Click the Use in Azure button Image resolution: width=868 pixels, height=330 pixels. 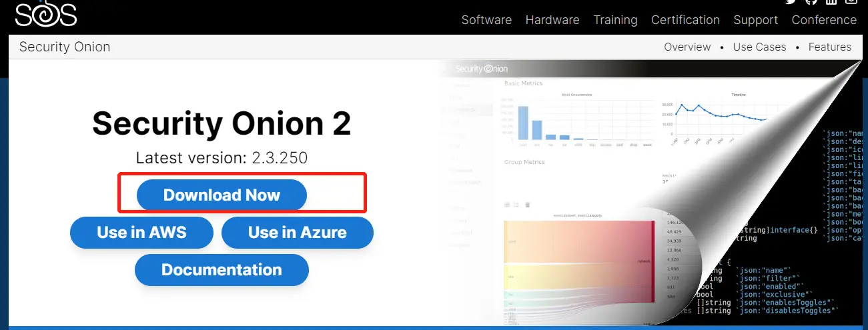[x=297, y=232]
